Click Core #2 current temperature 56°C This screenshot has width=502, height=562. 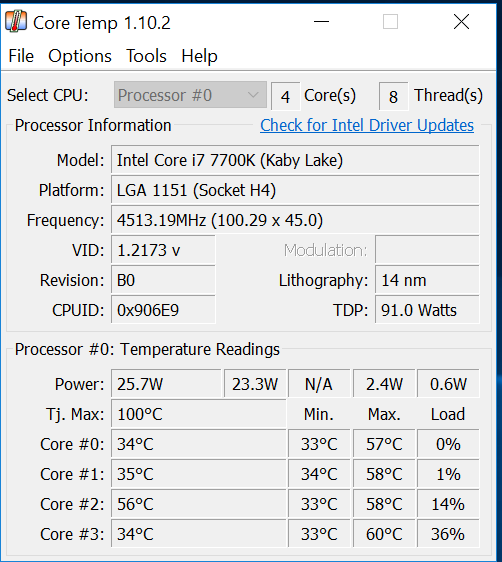pos(199,504)
